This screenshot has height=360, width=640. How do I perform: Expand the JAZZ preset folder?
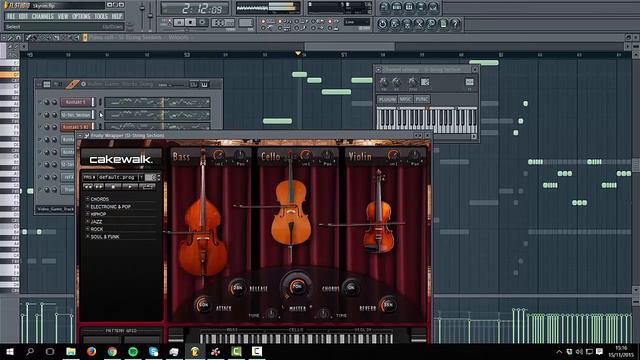tap(87, 221)
